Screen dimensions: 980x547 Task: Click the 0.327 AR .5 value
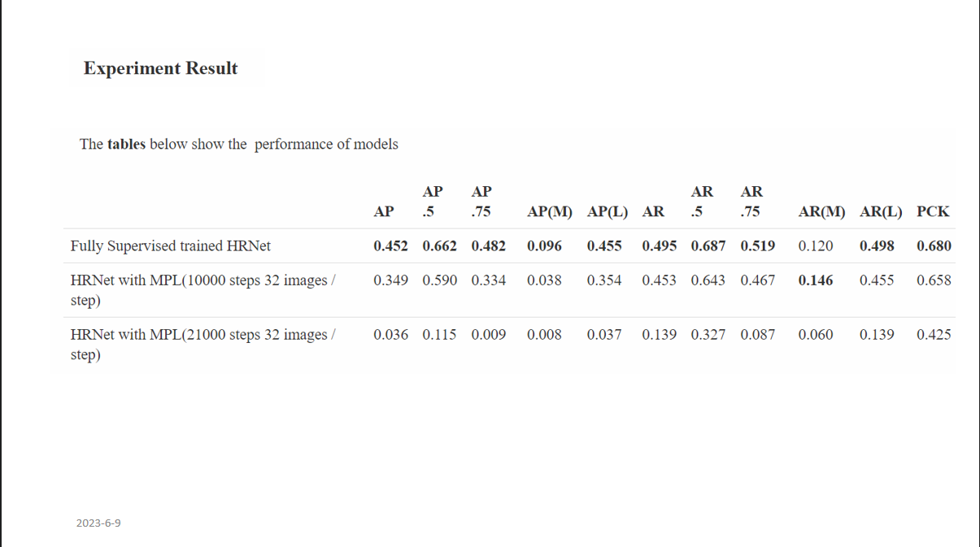click(708, 334)
